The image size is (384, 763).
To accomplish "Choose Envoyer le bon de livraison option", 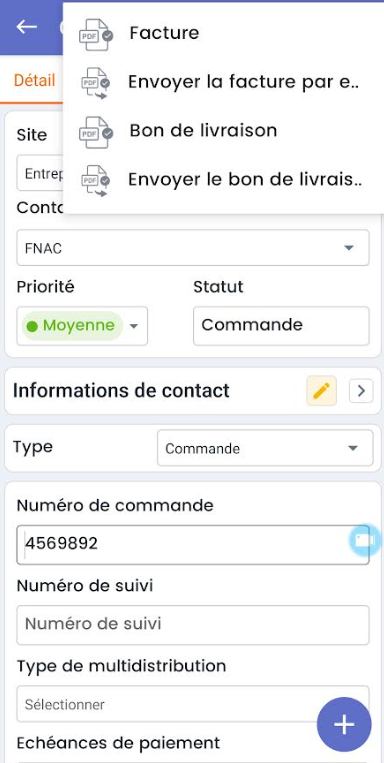I will [245, 180].
